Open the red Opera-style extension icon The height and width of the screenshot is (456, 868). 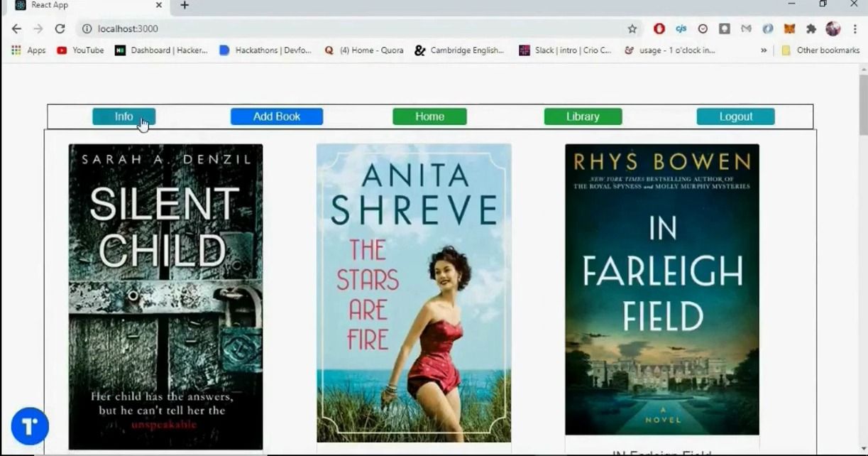click(659, 29)
